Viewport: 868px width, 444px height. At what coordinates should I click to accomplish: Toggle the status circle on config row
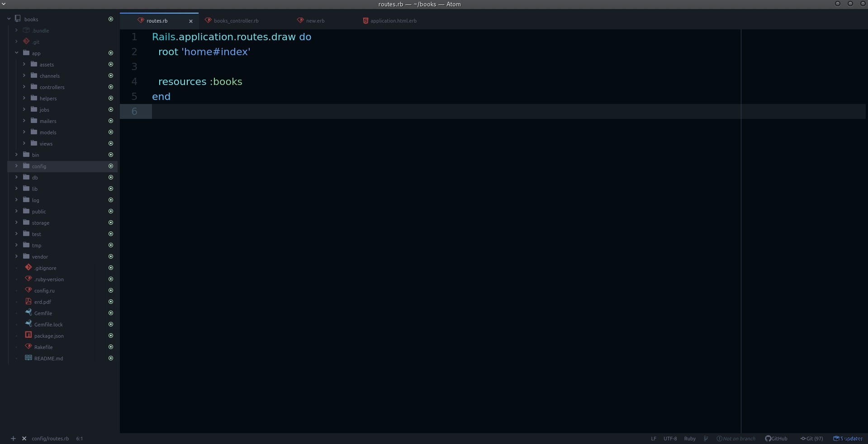pyautogui.click(x=111, y=166)
